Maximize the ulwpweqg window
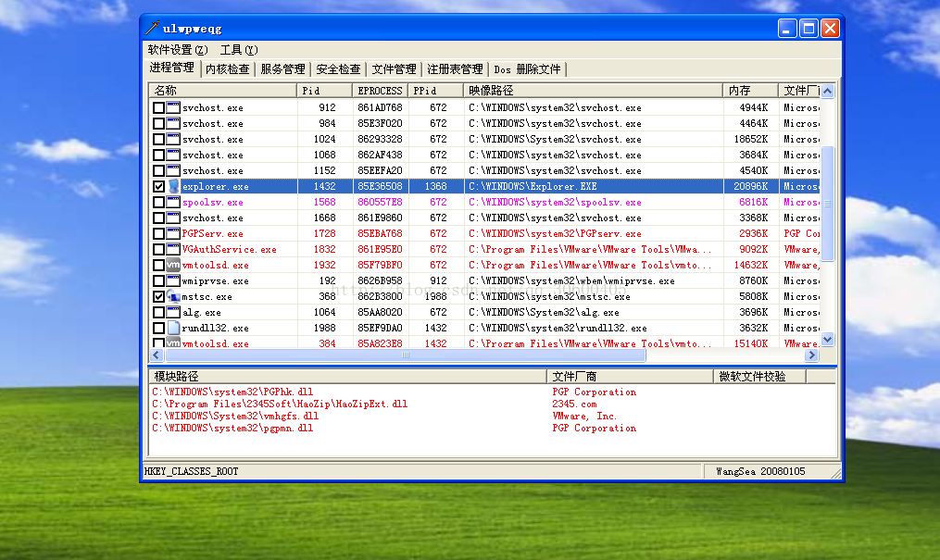 point(808,28)
